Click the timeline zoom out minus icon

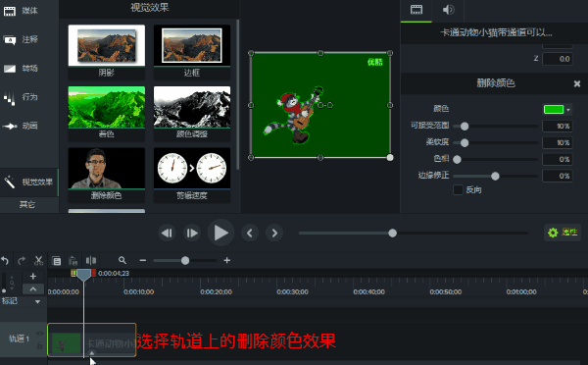(142, 260)
